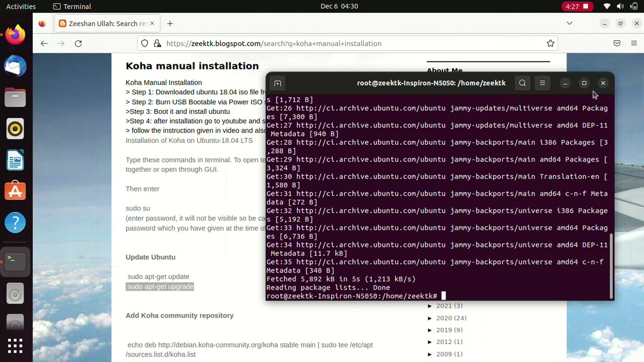Open Firefox from the Ubuntu dock
The image size is (644, 362).
click(15, 35)
